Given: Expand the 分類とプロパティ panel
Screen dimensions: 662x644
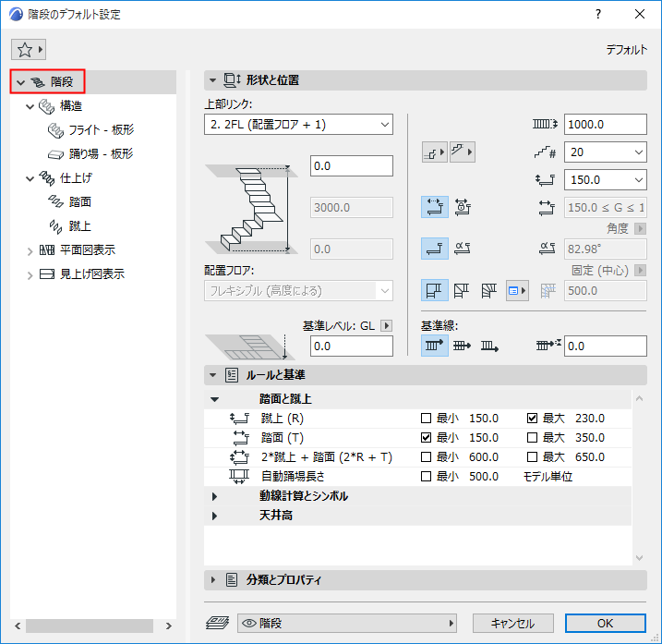Looking at the screenshot, I should [x=212, y=579].
